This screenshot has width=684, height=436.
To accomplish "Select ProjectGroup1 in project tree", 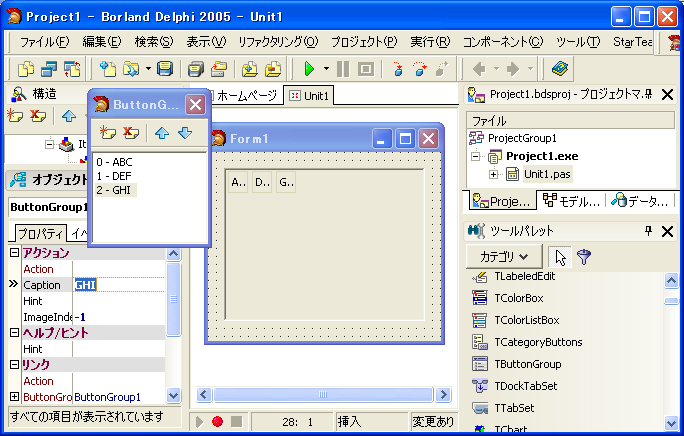I will pos(513,138).
